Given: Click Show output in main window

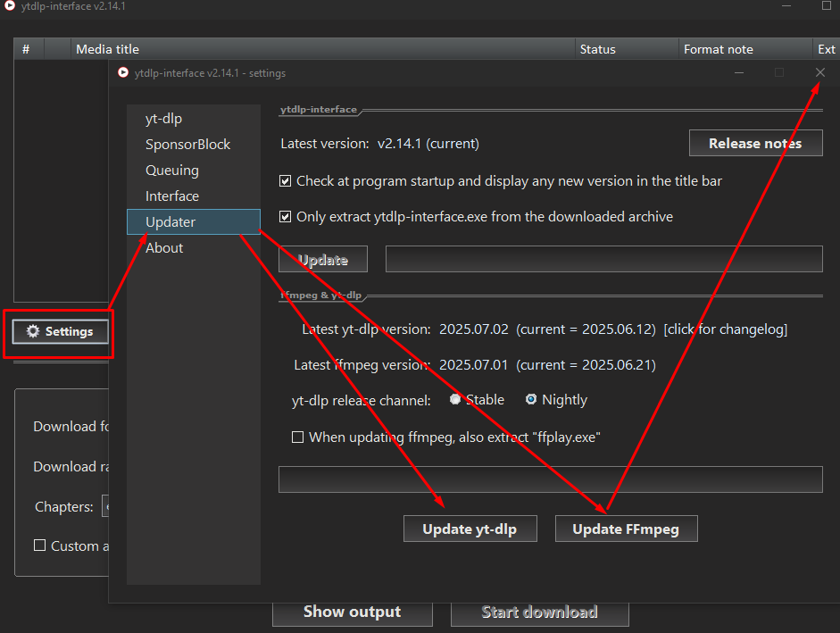Looking at the screenshot, I should (352, 612).
